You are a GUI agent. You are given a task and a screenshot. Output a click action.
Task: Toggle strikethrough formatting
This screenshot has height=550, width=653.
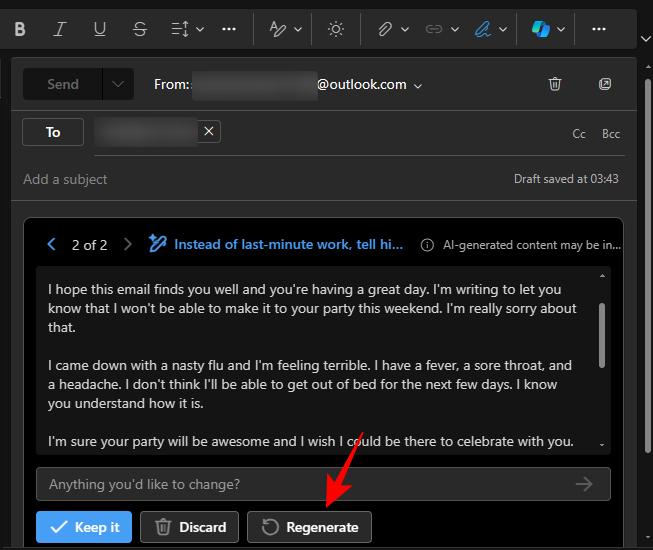(140, 29)
